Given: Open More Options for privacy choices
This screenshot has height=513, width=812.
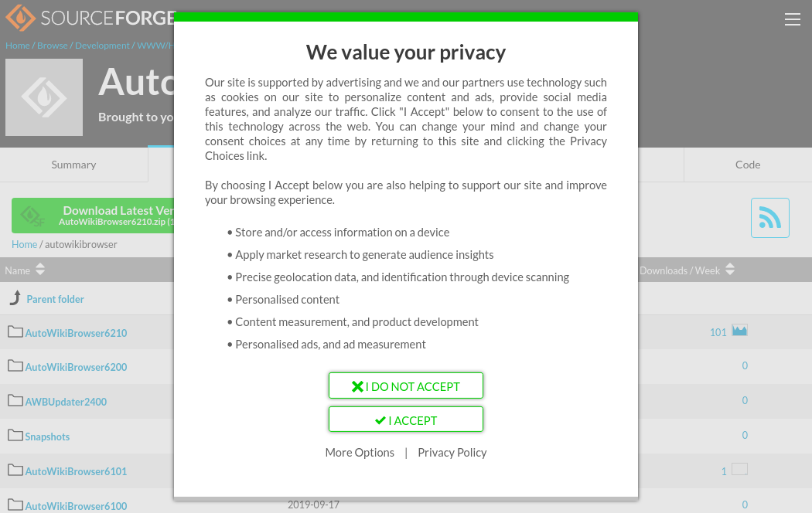Looking at the screenshot, I should click(360, 453).
